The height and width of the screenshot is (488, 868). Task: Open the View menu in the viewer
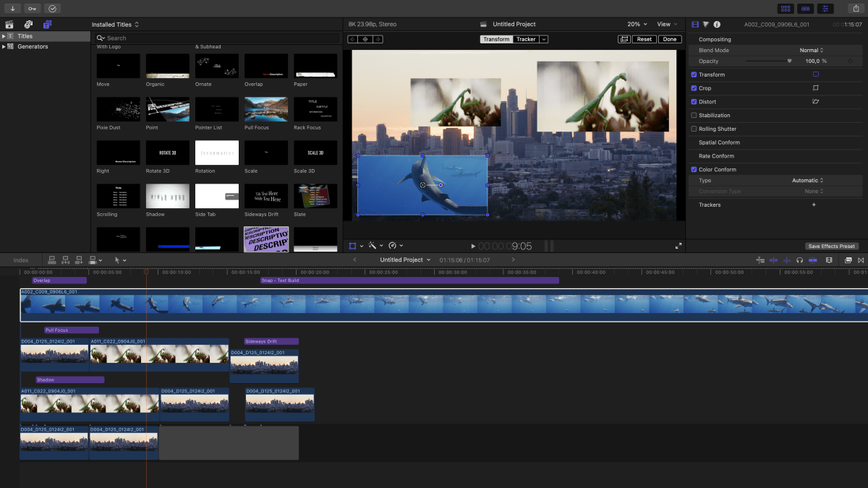(665, 24)
